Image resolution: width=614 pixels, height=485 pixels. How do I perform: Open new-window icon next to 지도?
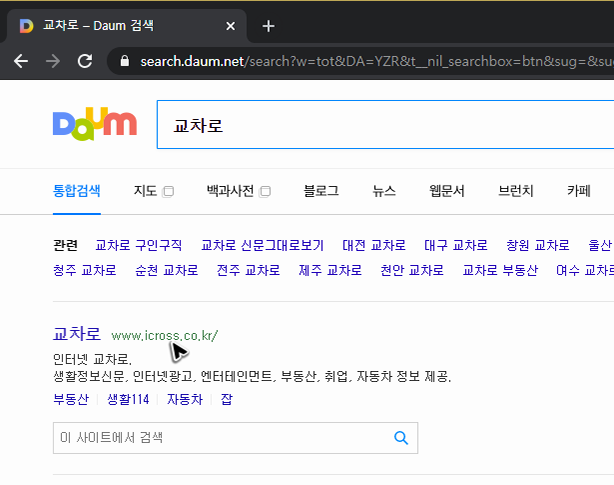[168, 191]
